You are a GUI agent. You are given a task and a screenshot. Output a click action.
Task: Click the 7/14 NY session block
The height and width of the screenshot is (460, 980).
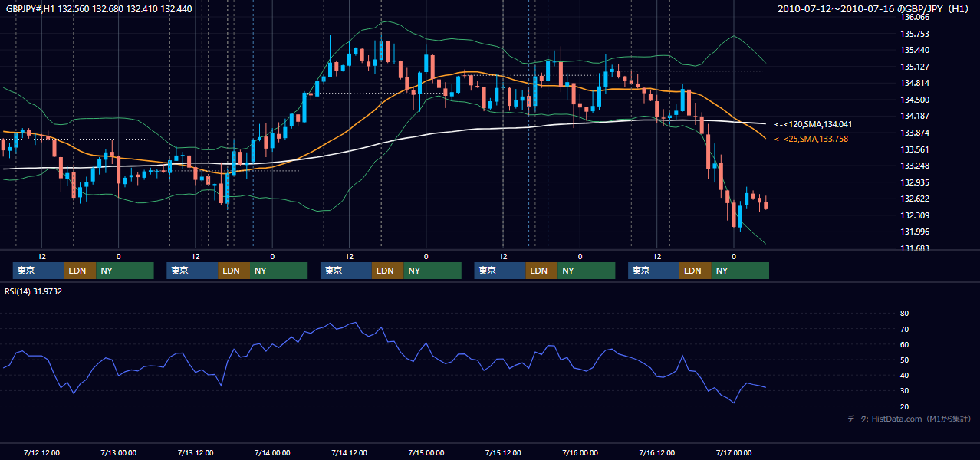[432, 271]
